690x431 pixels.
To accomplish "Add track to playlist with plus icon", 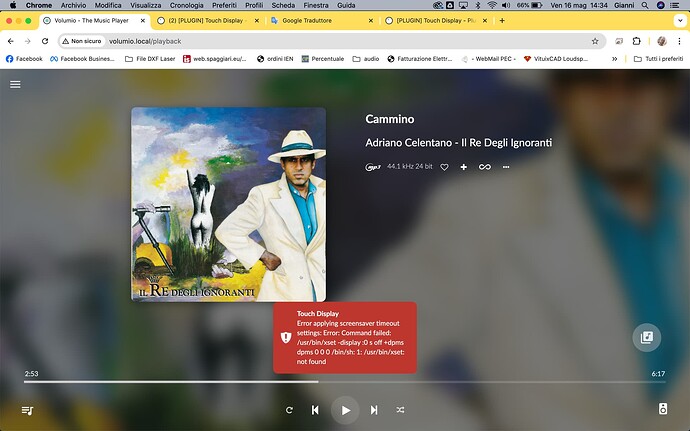I will pos(464,167).
